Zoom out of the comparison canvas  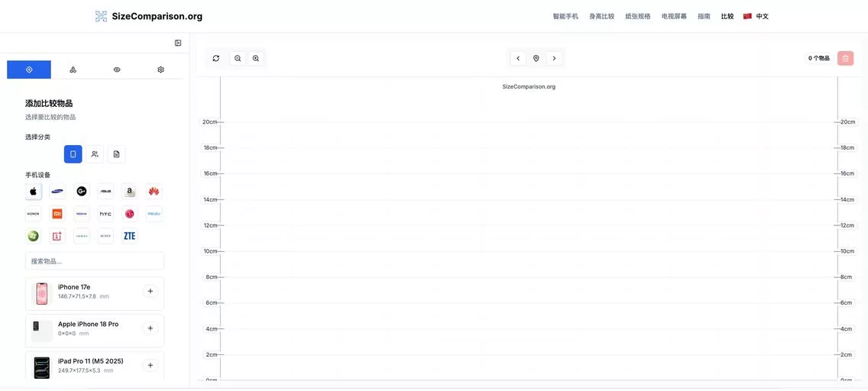click(238, 58)
